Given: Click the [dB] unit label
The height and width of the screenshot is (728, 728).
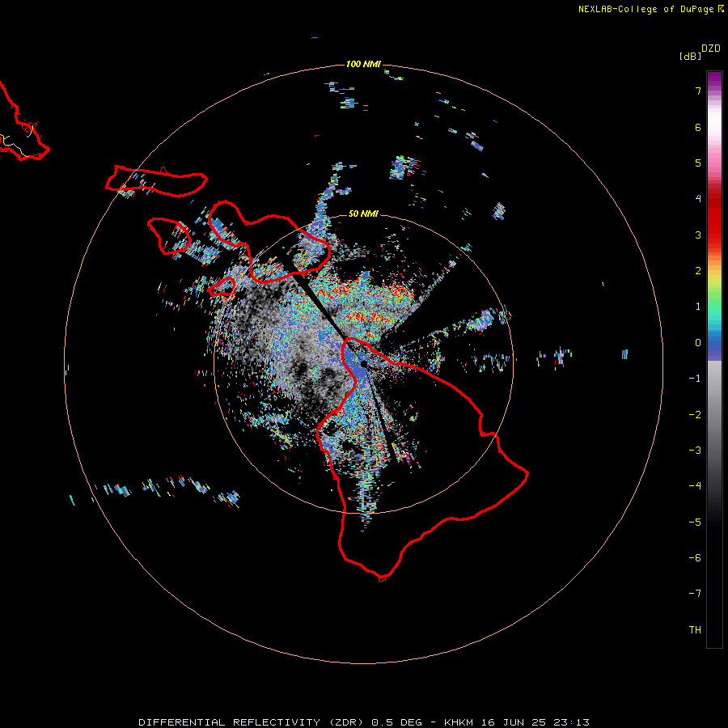Looking at the screenshot, I should 690,56.
